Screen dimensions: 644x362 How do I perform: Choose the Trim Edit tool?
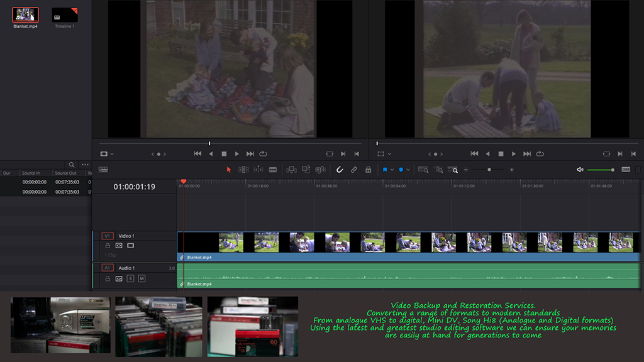(243, 170)
